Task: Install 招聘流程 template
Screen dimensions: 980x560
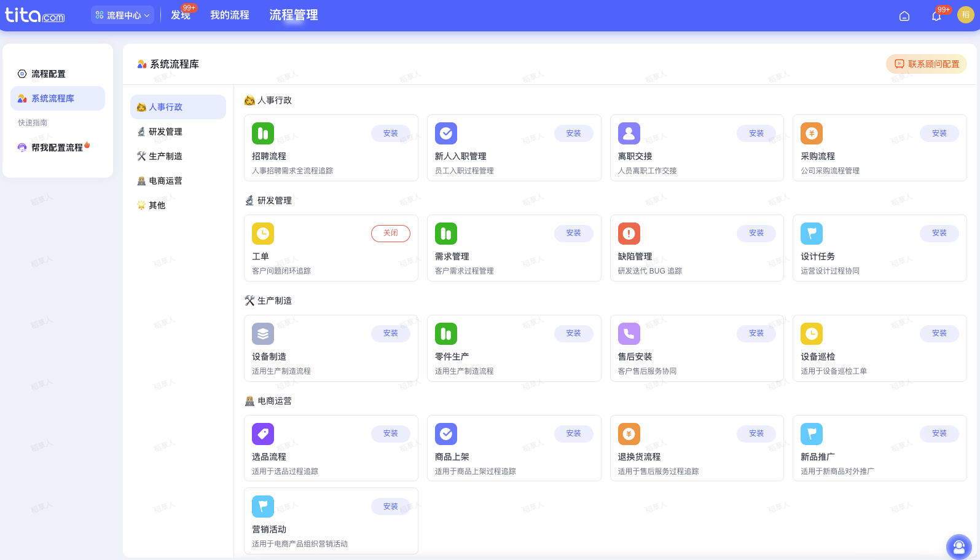Action: 391,133
